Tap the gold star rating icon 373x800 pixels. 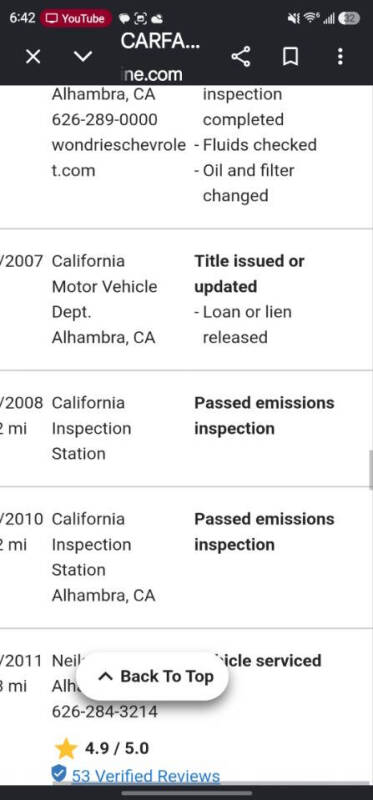pos(66,748)
